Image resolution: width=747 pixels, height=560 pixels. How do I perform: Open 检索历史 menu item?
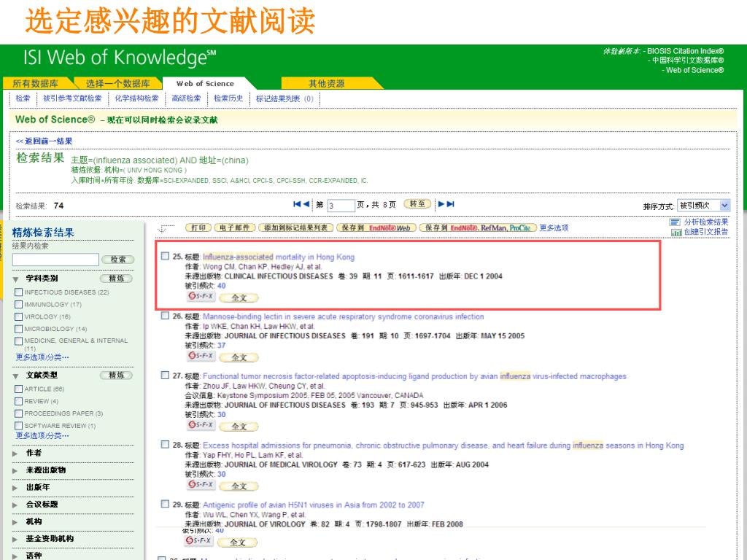tap(228, 98)
